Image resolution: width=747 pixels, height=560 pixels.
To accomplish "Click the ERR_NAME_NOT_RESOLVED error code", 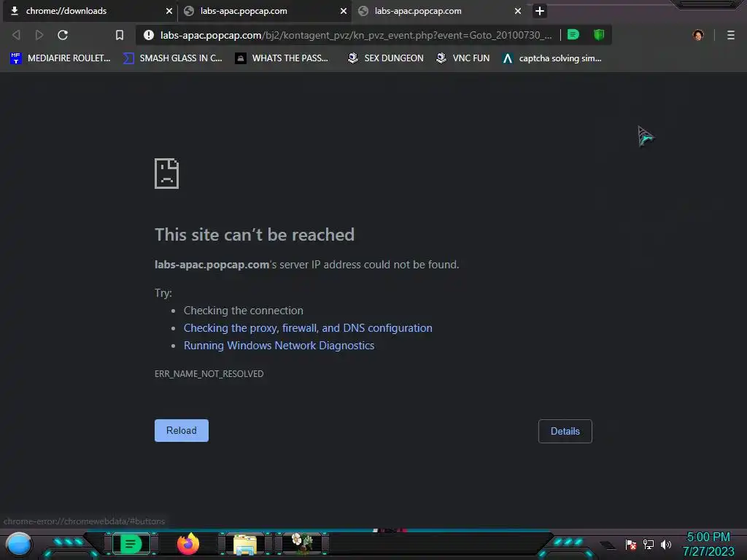I will [209, 374].
